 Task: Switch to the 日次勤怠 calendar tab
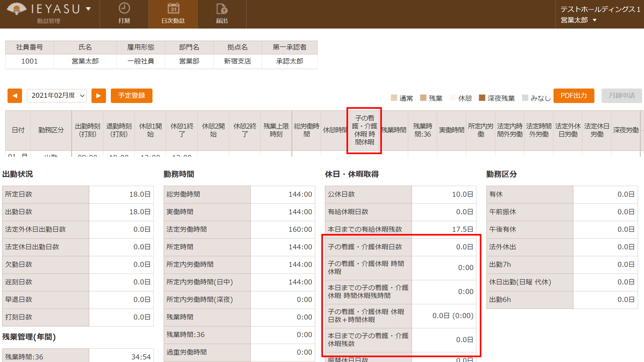[x=173, y=14]
